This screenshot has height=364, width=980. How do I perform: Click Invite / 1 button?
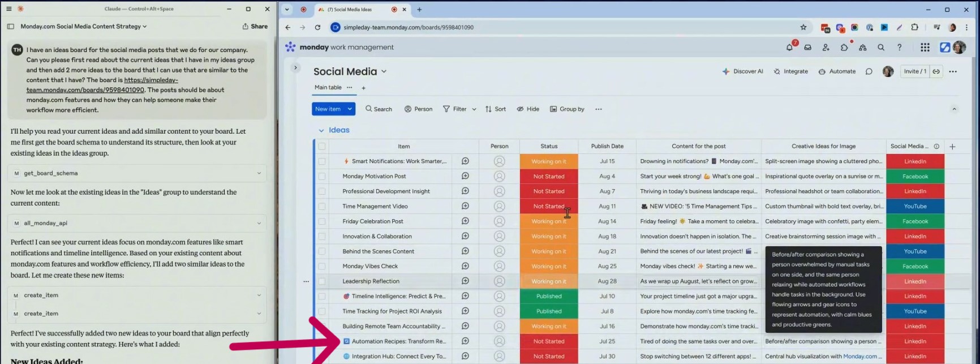point(915,71)
